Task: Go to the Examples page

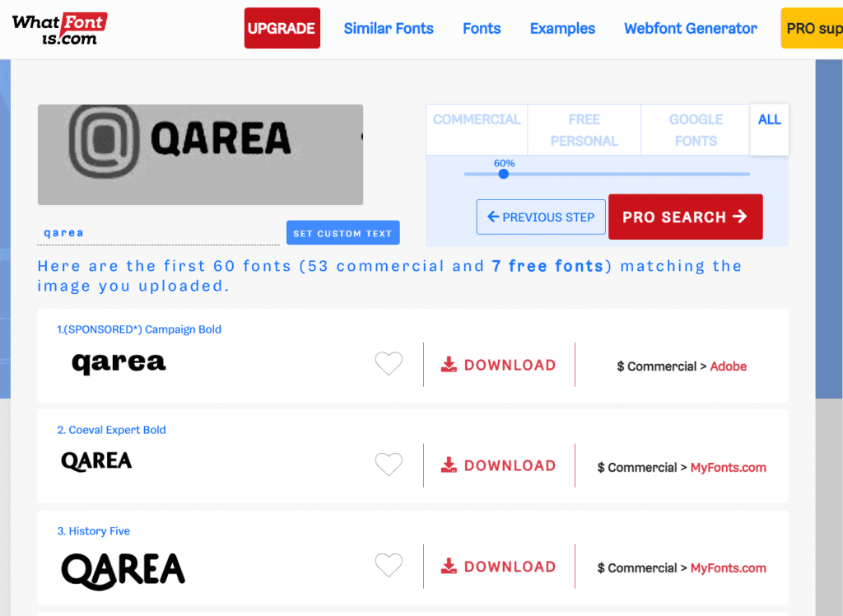Action: point(562,29)
